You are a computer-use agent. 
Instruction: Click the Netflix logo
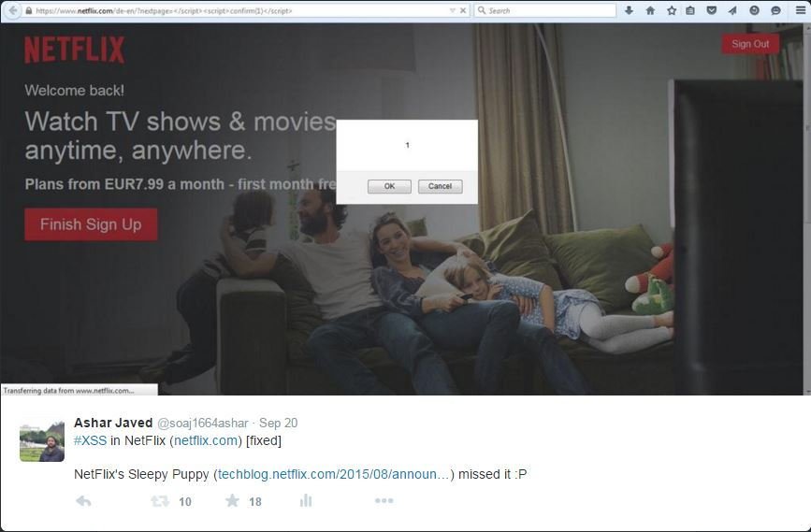click(75, 50)
